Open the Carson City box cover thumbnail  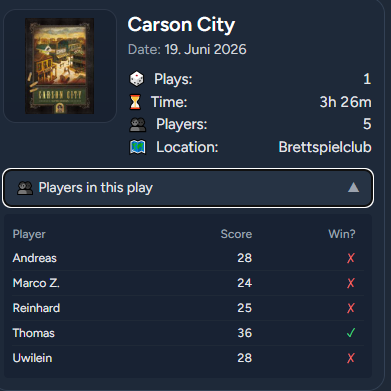point(60,66)
